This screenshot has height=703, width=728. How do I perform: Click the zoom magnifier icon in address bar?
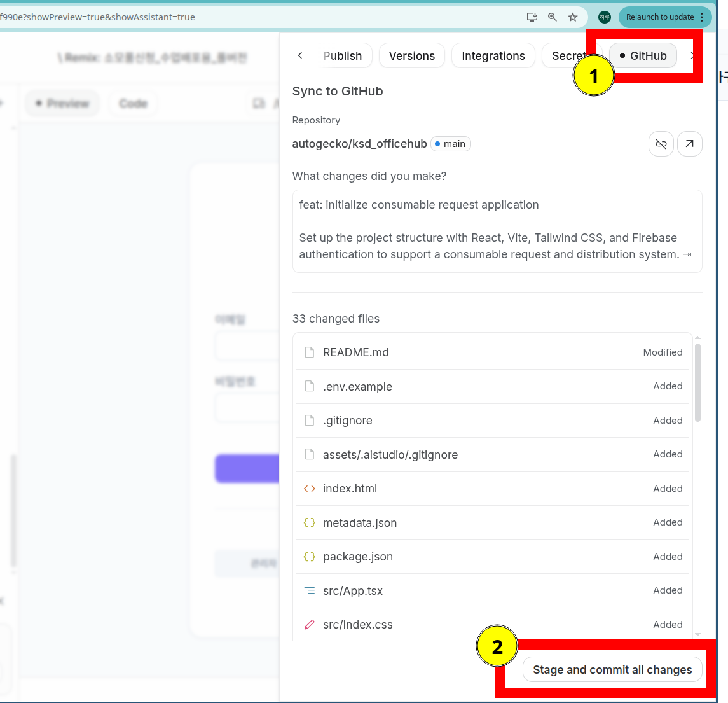pos(552,17)
